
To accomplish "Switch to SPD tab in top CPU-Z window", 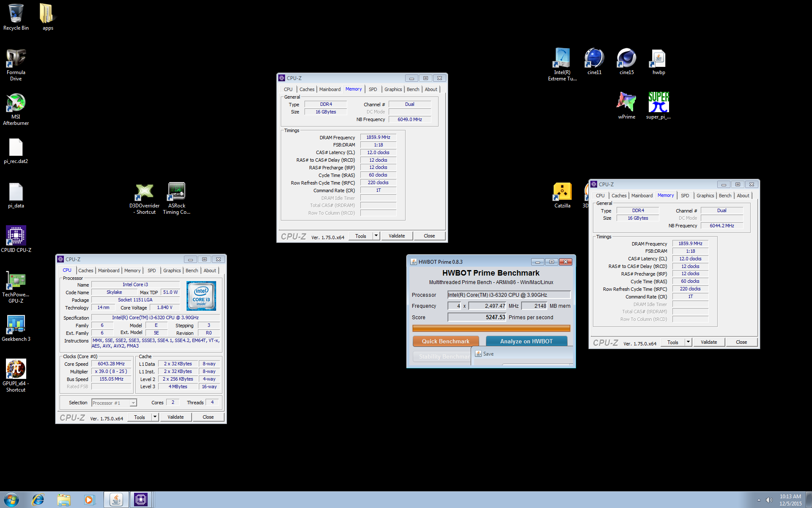I will (x=373, y=89).
